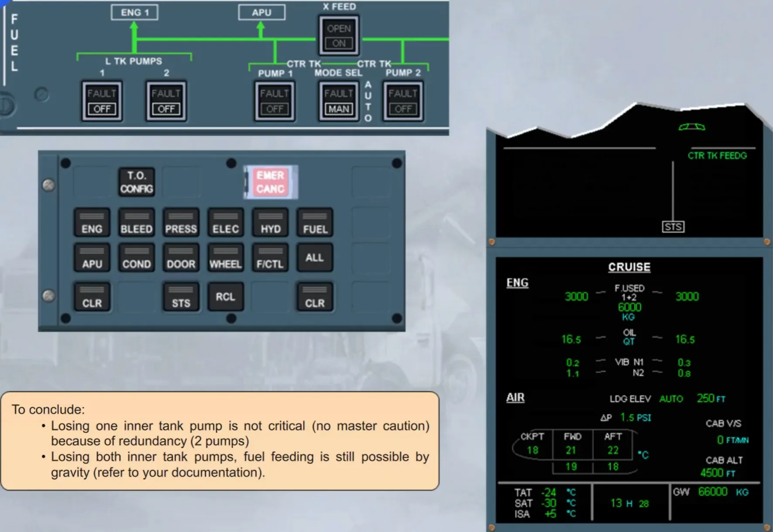This screenshot has height=532, width=773.
Task: Click the ENG section heading
Action: [x=517, y=283]
